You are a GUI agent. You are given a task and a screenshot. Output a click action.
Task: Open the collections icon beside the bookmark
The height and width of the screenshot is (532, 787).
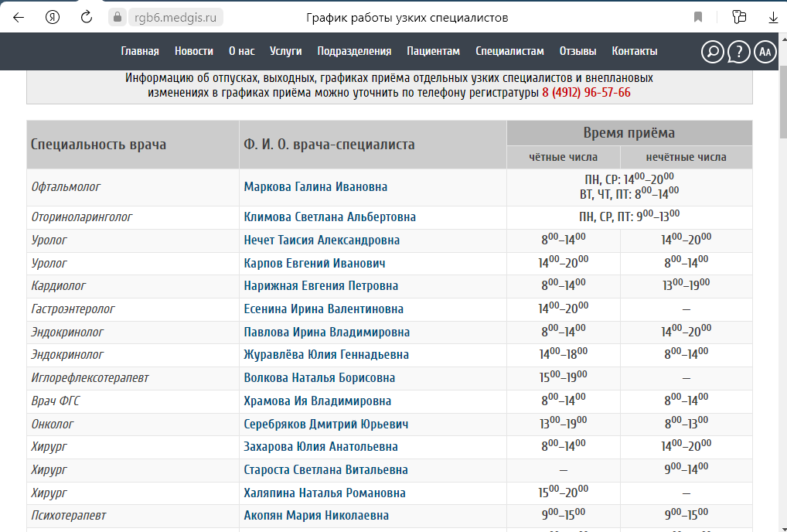[739, 17]
